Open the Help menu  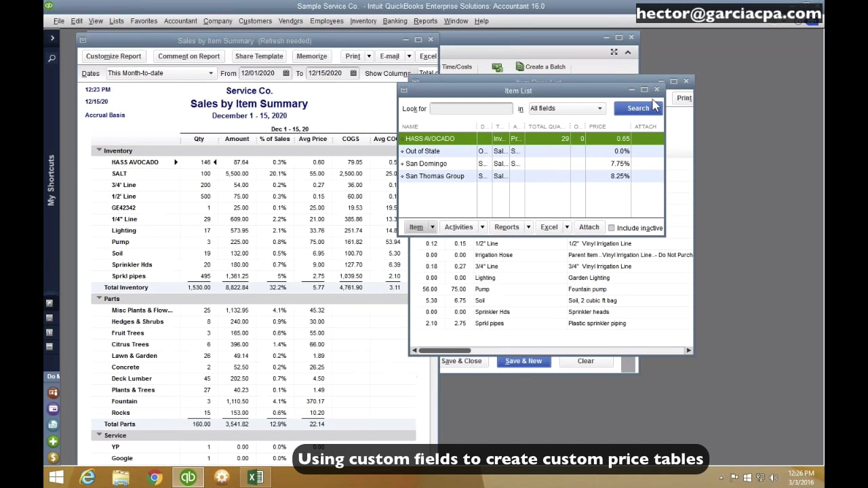tap(481, 21)
